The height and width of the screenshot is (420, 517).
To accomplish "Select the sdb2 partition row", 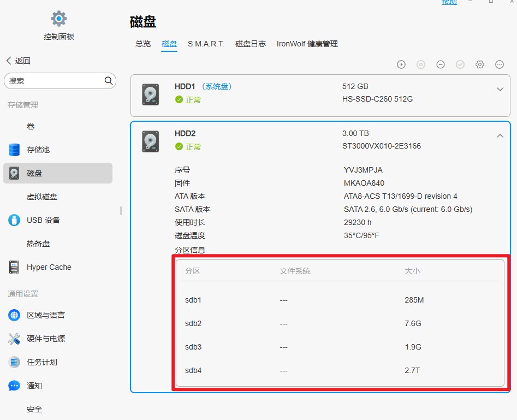I will pyautogui.click(x=340, y=323).
